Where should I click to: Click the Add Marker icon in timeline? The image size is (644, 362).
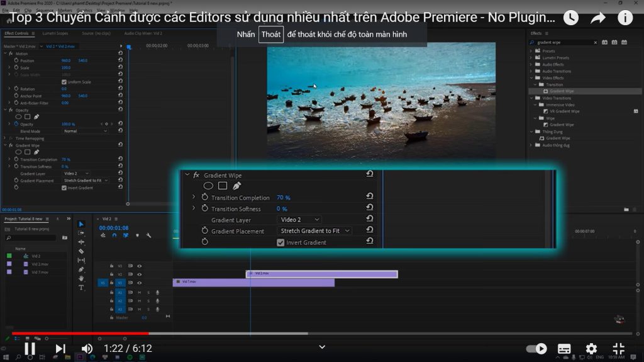tap(137, 235)
